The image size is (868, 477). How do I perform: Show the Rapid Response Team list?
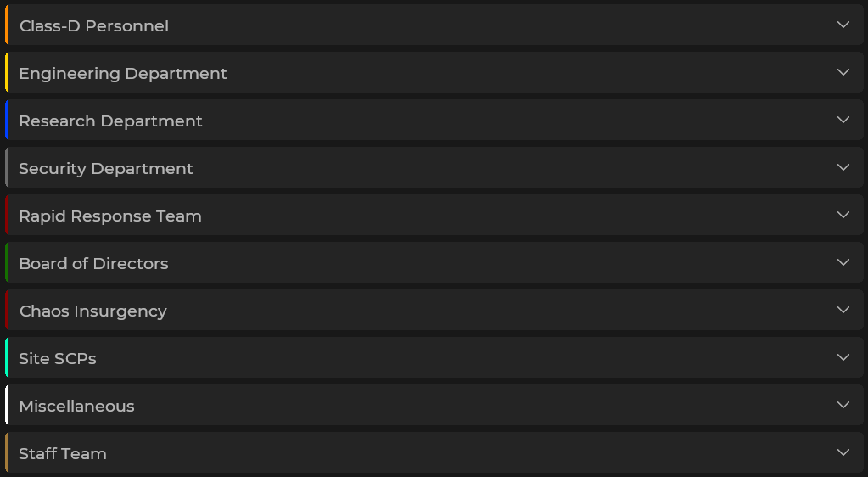(x=110, y=216)
